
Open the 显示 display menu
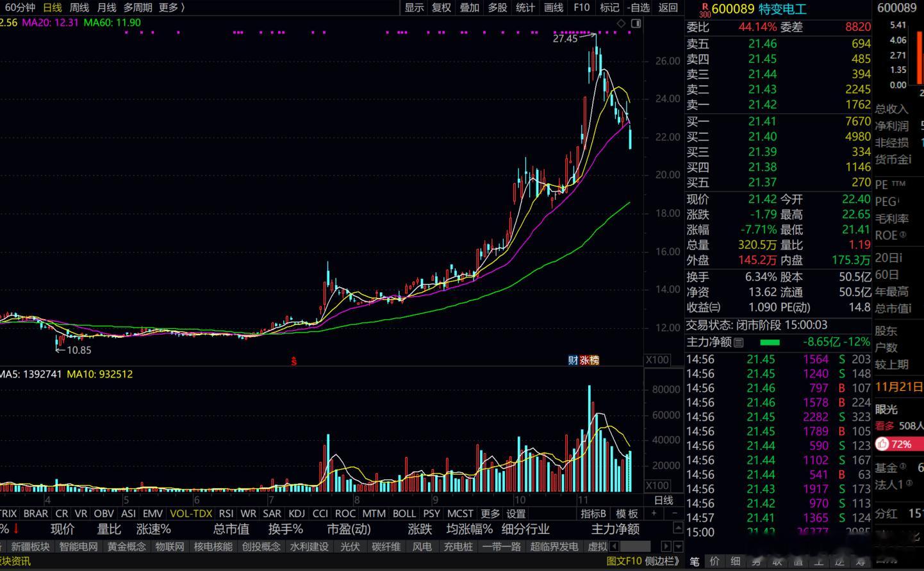pyautogui.click(x=414, y=8)
